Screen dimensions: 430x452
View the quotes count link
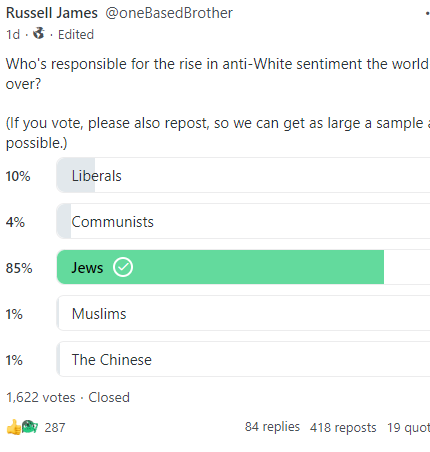[408, 427]
